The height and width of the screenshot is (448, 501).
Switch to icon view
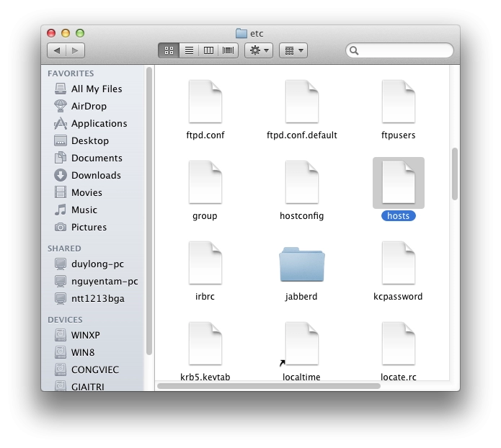[x=169, y=50]
